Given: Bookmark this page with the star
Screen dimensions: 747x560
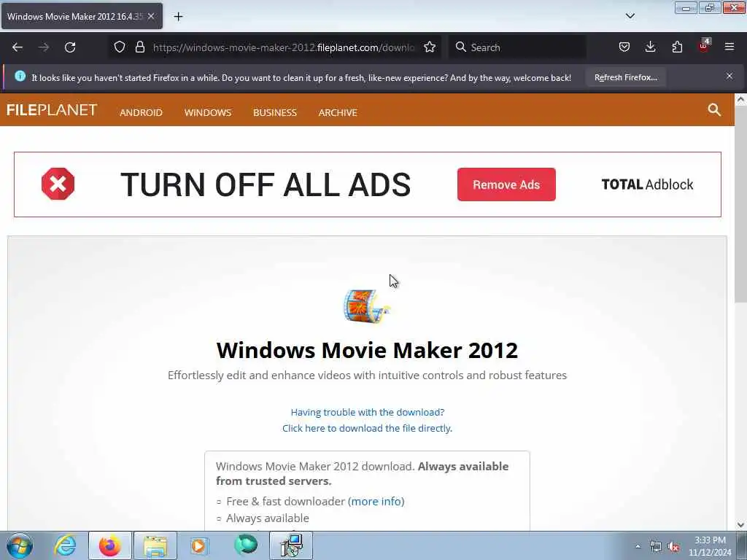Looking at the screenshot, I should [430, 47].
